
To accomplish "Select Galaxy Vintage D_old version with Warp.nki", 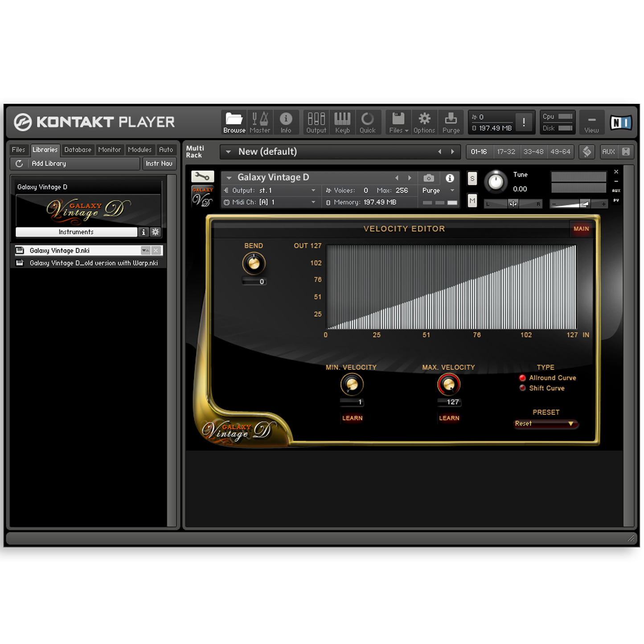I will [x=94, y=263].
